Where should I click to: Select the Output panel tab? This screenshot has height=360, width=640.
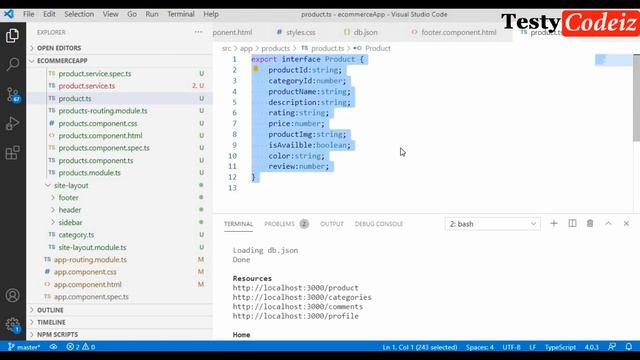331,224
